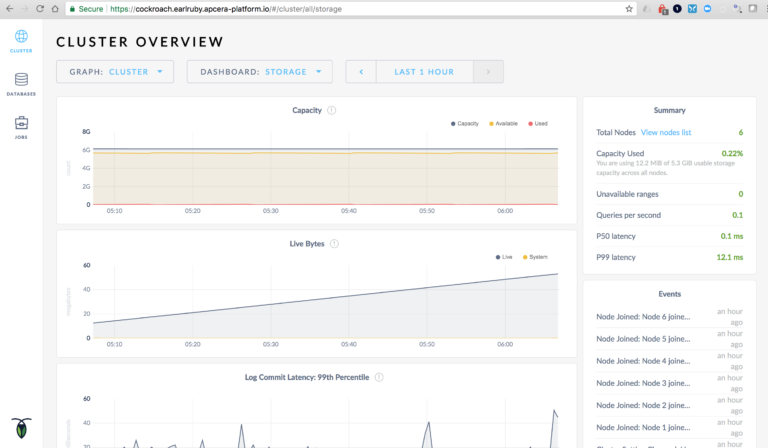Expand the Graph: Cluster dropdown
768x448 pixels.
(115, 72)
